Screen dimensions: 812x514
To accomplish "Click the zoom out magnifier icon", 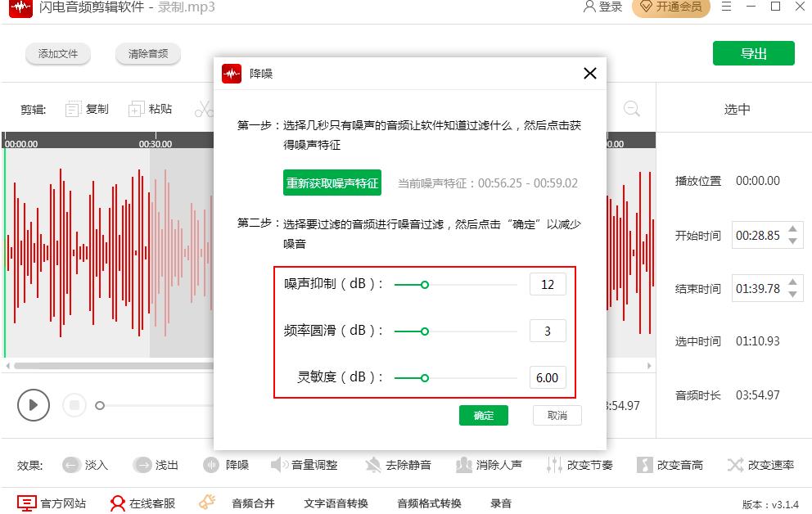I will point(631,109).
